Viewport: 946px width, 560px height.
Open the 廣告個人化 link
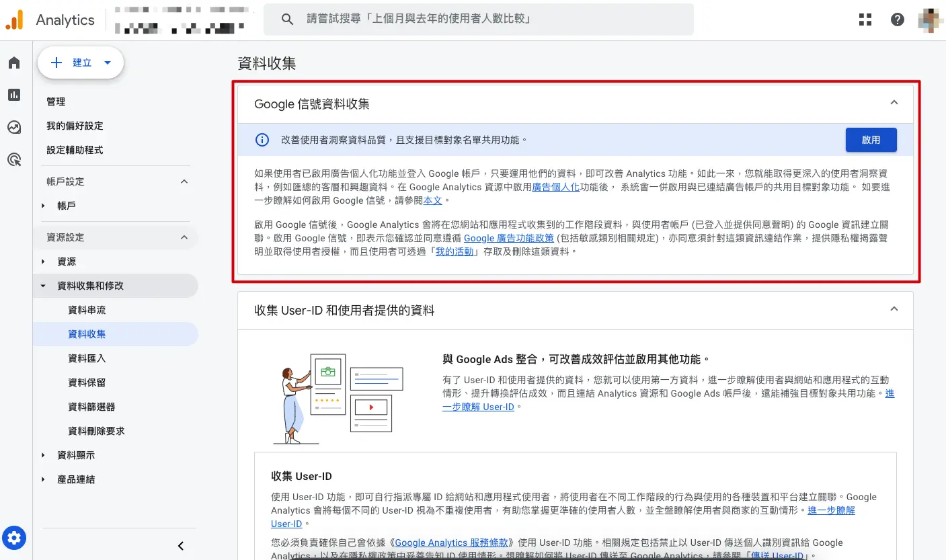[x=555, y=187]
